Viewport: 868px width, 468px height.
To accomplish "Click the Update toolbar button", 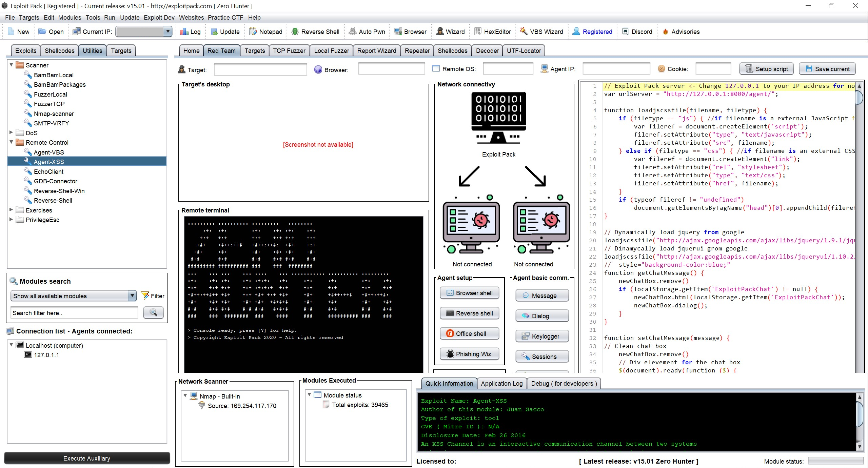I will pos(225,32).
